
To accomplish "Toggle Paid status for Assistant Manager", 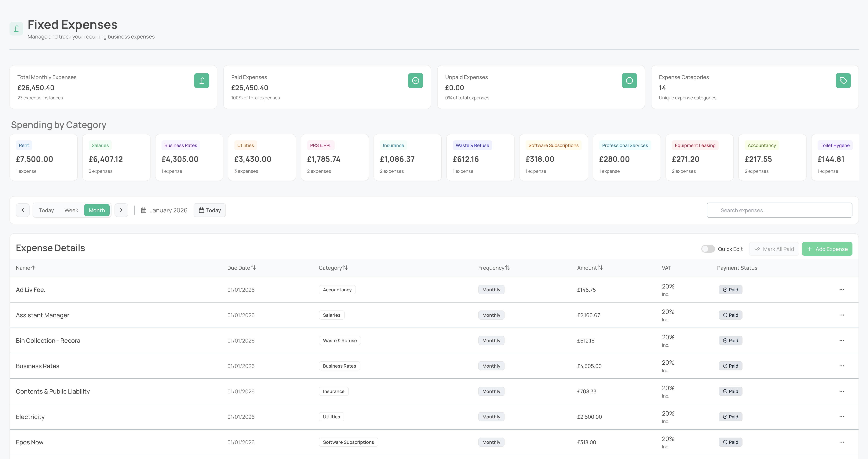I will [730, 315].
